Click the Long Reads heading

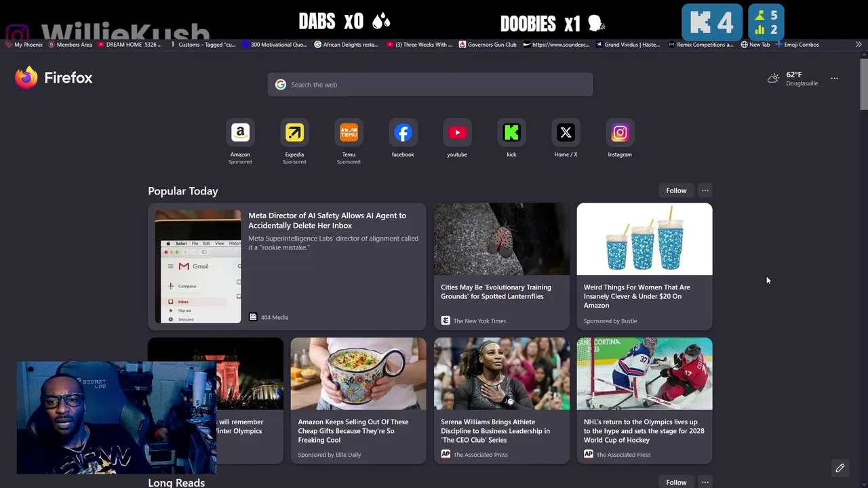click(176, 483)
